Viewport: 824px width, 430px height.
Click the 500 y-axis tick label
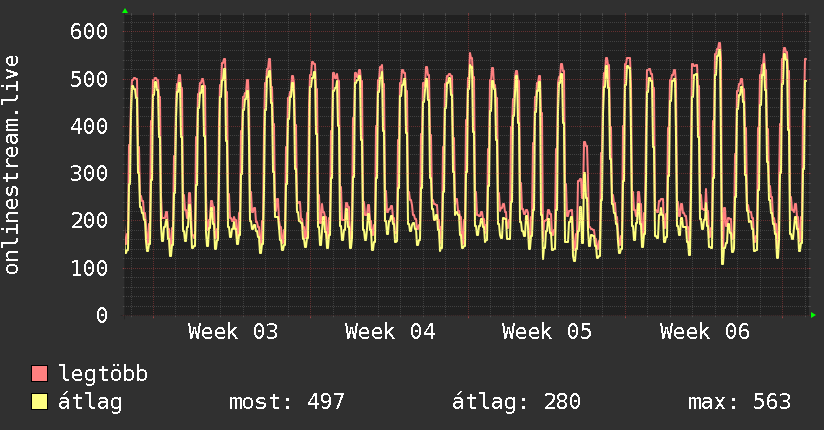click(89, 79)
